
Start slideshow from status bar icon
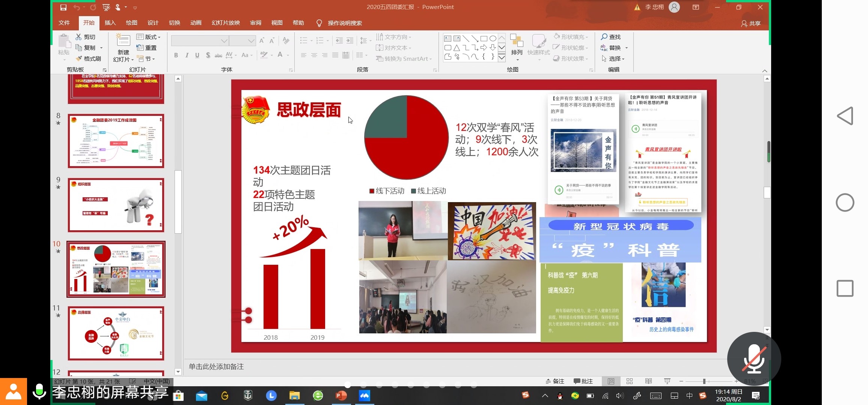667,381
